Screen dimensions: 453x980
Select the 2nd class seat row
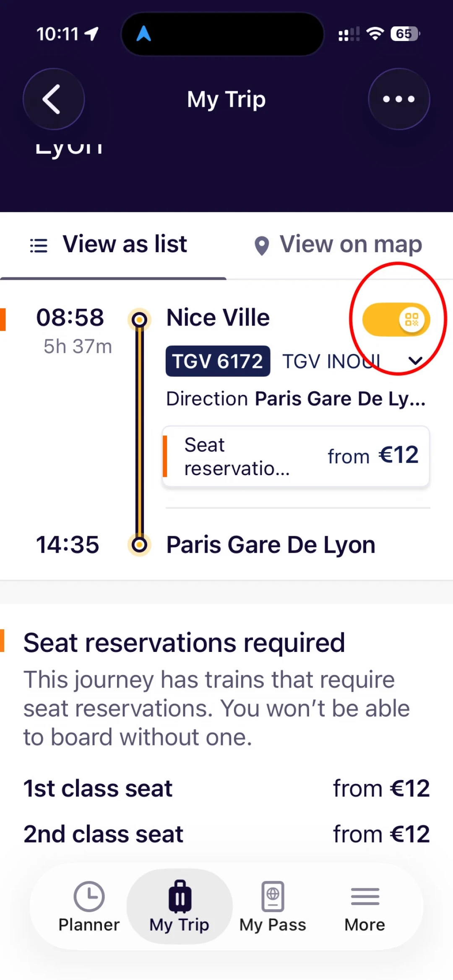[226, 834]
